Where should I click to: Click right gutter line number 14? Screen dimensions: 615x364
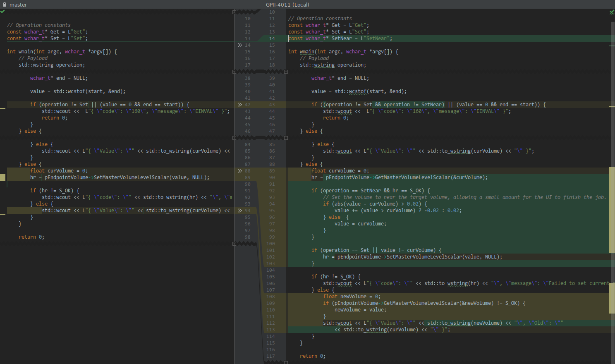272,38
